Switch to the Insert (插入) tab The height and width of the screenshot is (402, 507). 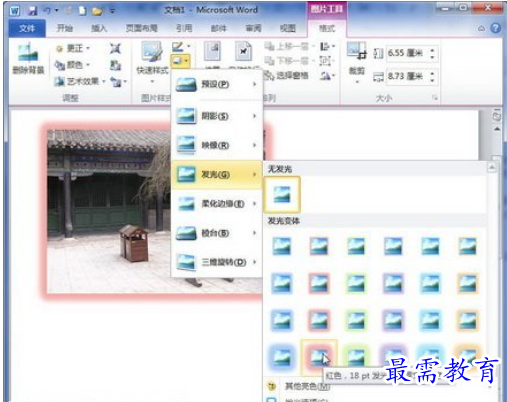point(99,28)
